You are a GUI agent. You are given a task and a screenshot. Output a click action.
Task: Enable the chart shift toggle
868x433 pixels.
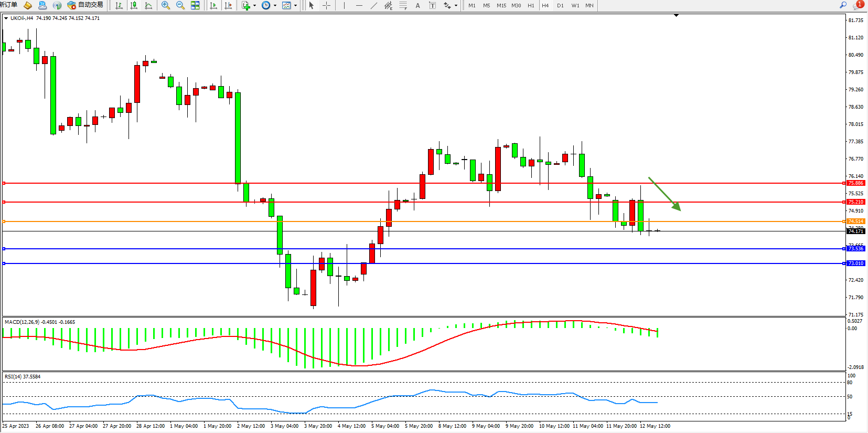pyautogui.click(x=228, y=5)
